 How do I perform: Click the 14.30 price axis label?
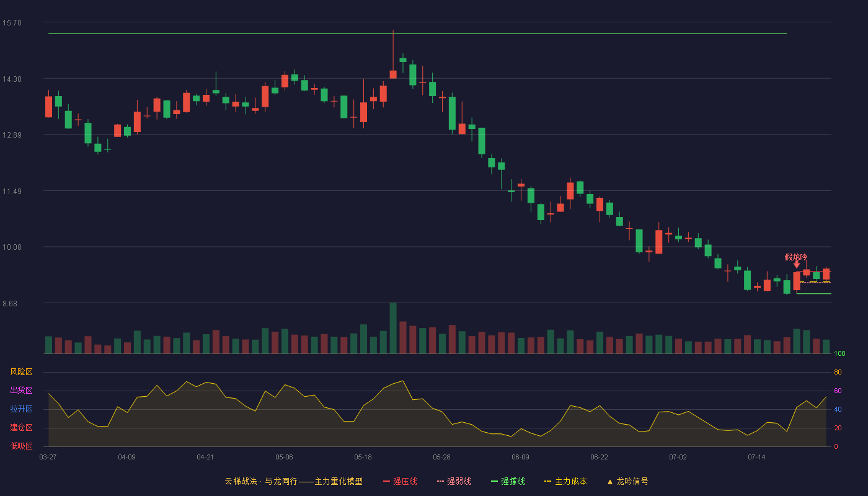(12, 79)
